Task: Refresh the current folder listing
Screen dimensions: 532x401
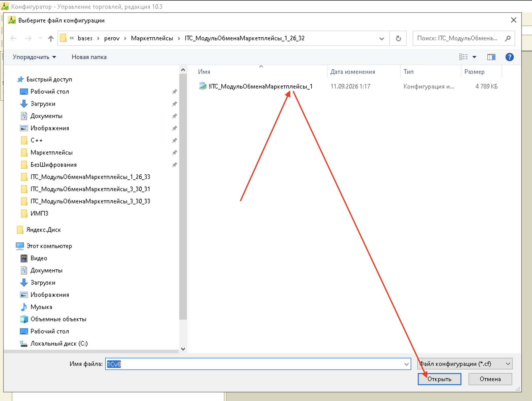Action: (x=398, y=38)
